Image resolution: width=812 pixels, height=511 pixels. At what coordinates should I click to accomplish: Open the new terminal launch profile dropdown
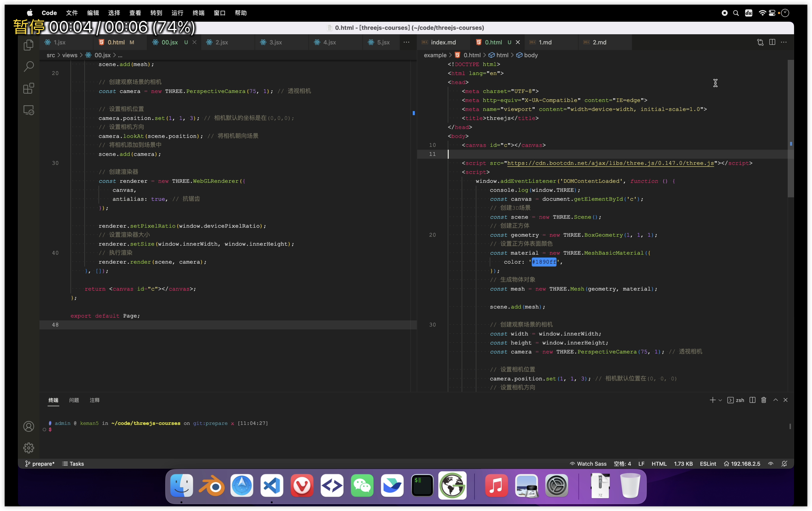coord(720,400)
